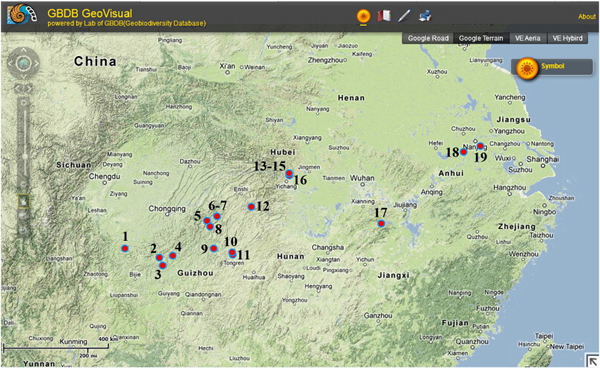Switch to VE Hybird basemap
This screenshot has width=600, height=368.
[x=567, y=38]
